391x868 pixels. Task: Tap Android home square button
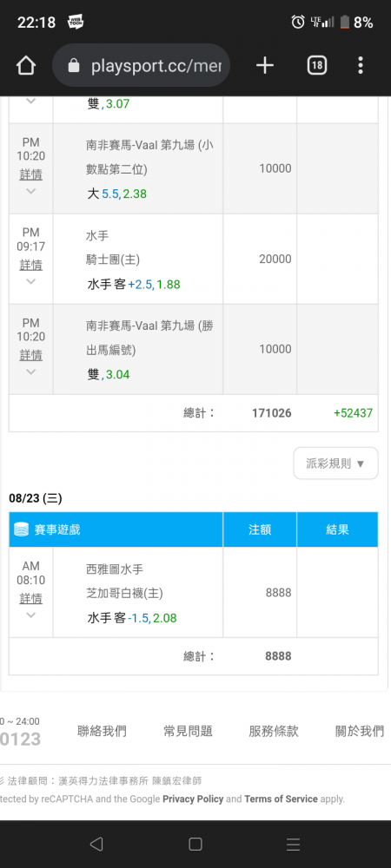coord(195,844)
